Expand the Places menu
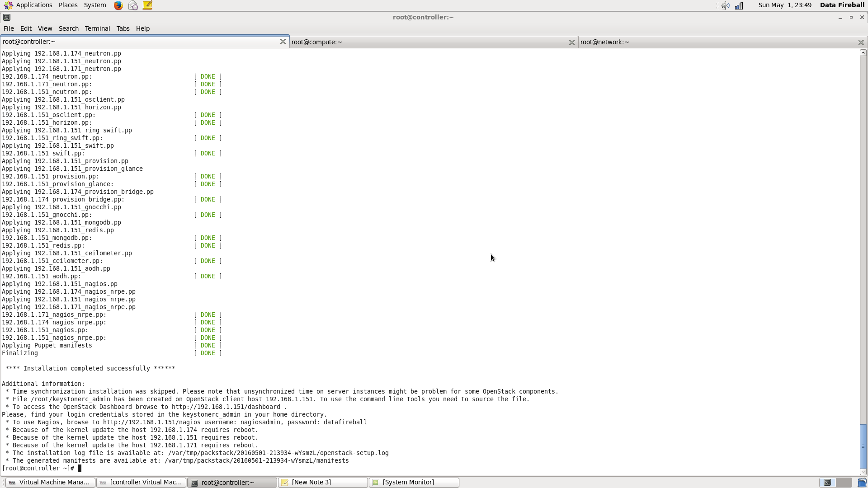This screenshot has height=488, width=868. [68, 5]
